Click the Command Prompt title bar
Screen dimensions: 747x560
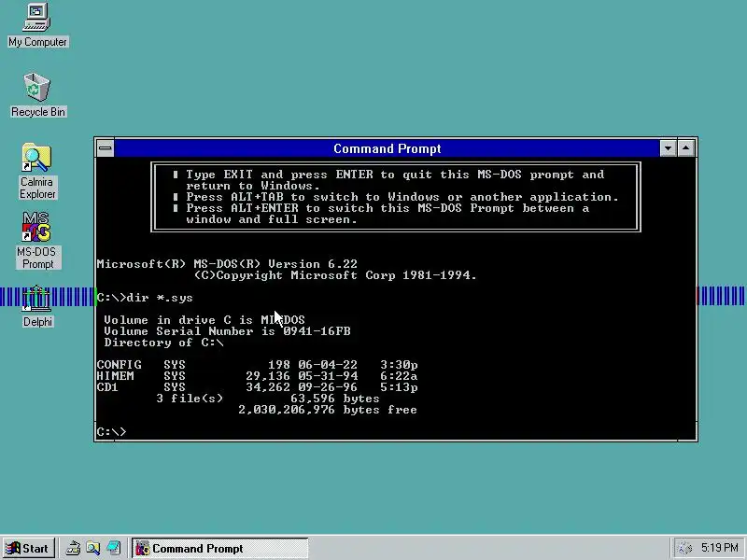point(387,148)
